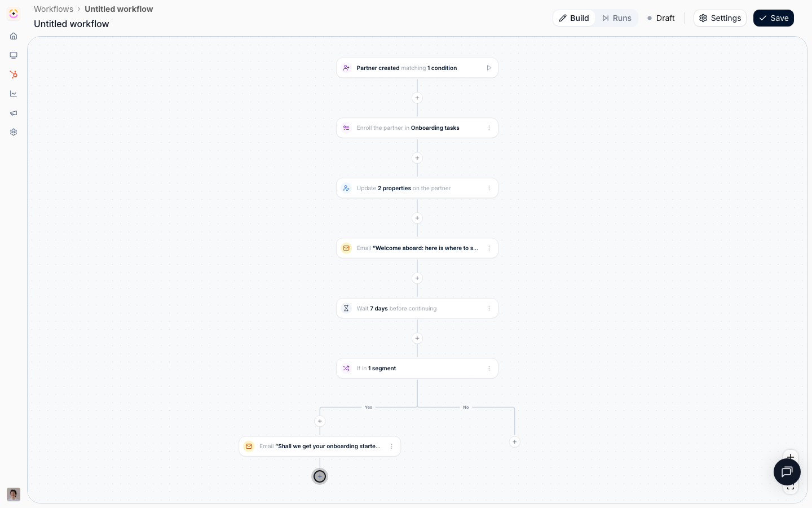This screenshot has width=812, height=508.
Task: Edit the Untitled workflow title
Action: coord(72,24)
